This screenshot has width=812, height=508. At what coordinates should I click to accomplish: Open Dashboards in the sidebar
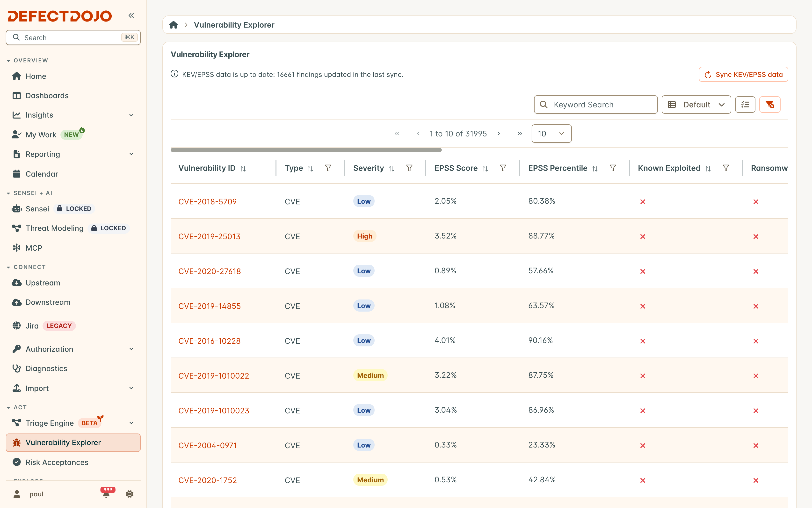click(73, 96)
